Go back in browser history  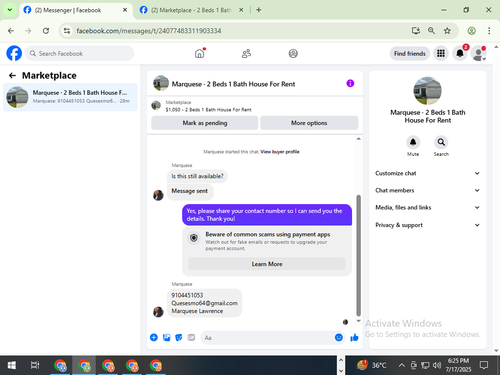(x=11, y=31)
